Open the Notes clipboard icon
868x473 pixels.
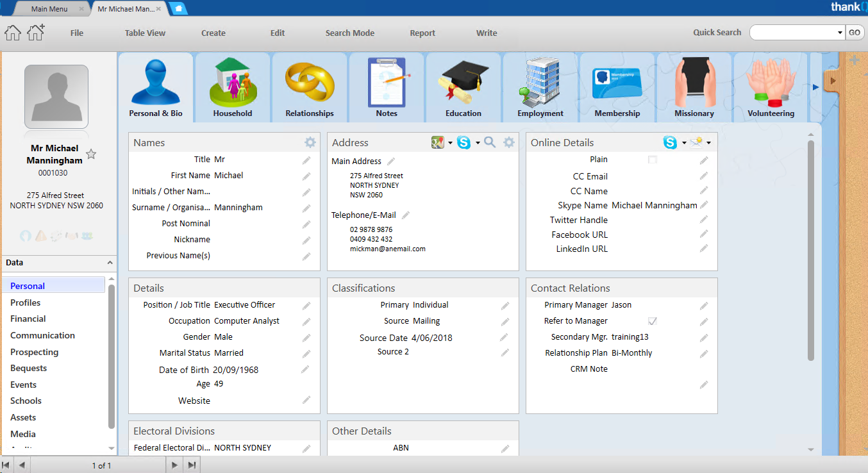[x=388, y=82]
